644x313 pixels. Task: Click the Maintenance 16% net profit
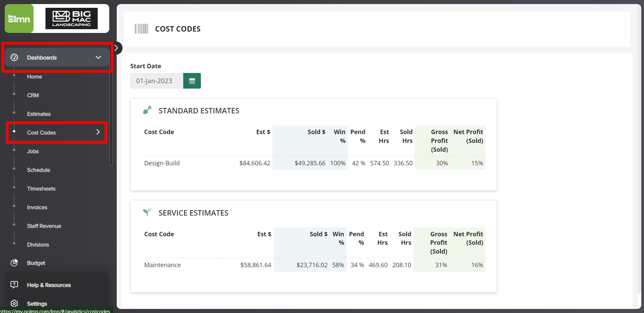[477, 265]
